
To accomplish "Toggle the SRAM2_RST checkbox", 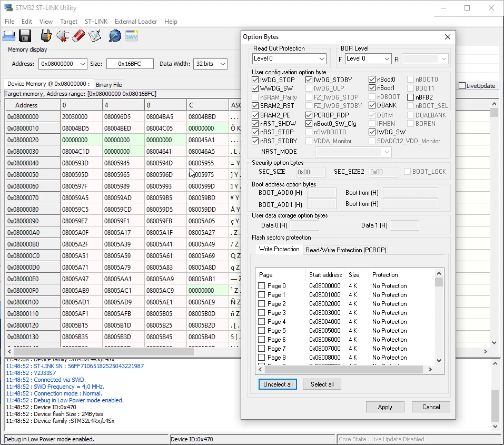I will (x=255, y=106).
